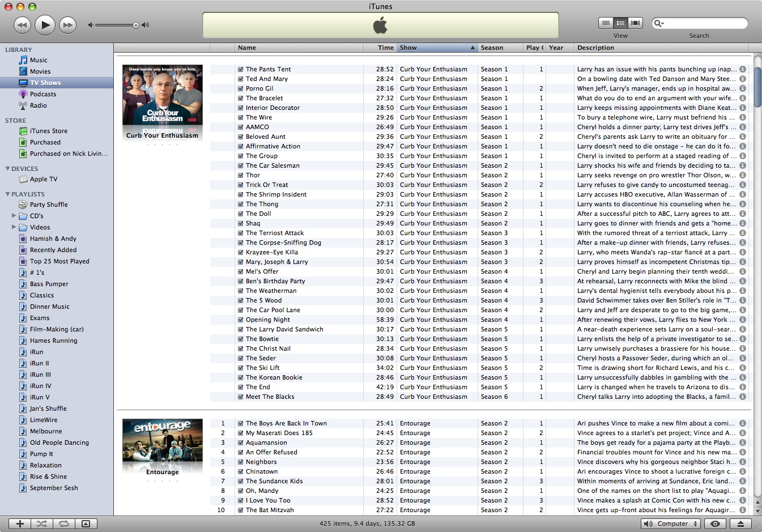
Task: Open the Podcasts library
Action: tap(43, 94)
